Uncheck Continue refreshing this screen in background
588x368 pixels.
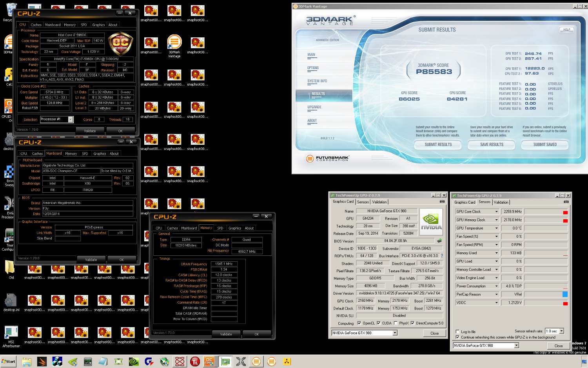tap(457, 337)
